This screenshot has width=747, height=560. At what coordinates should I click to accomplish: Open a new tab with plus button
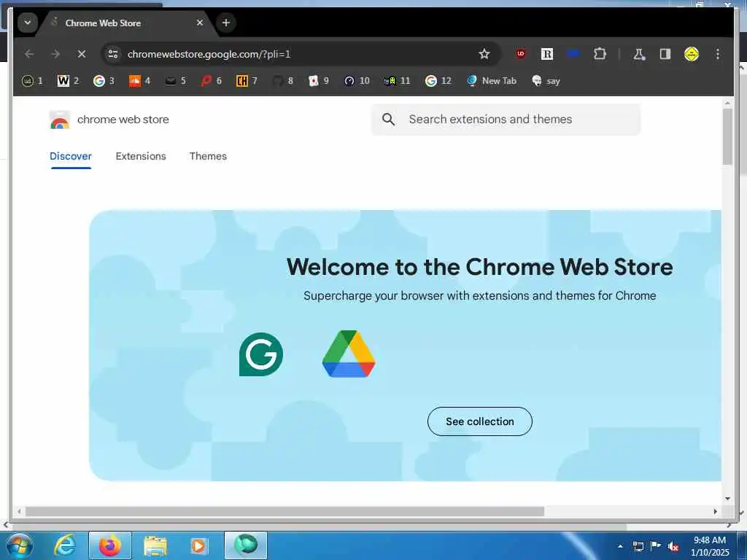coord(226,23)
